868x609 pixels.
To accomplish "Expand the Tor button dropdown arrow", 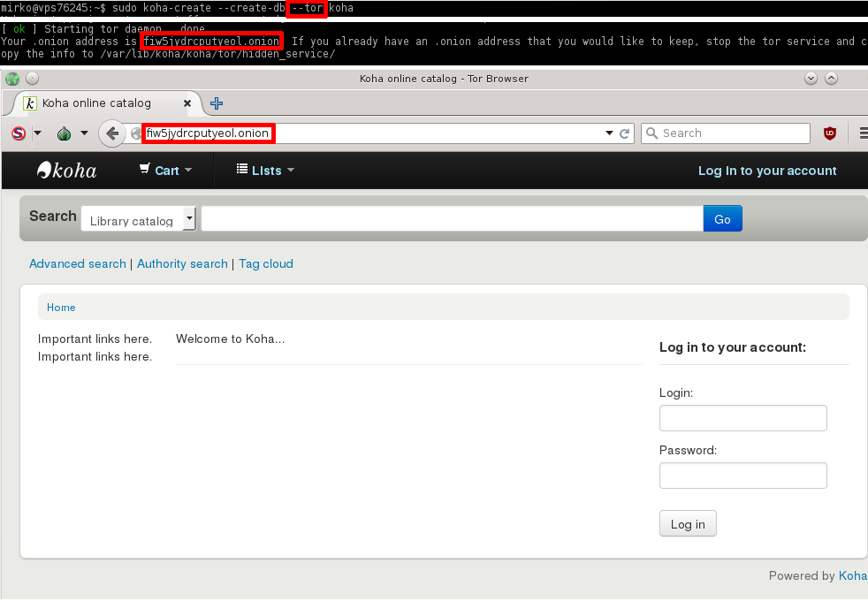I will (x=84, y=133).
